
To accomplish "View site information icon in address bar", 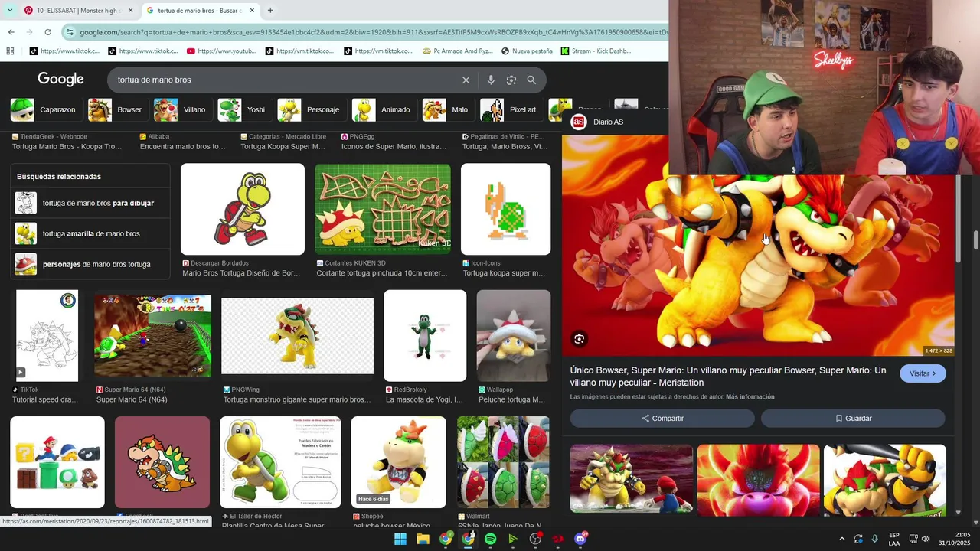I will click(70, 32).
